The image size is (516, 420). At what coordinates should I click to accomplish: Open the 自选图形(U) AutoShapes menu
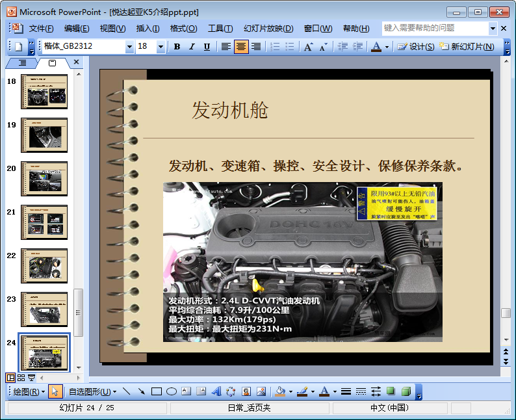pos(92,391)
